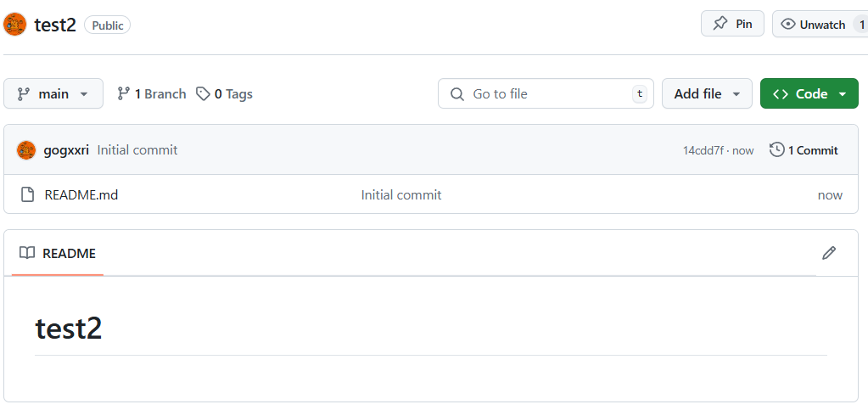
Task: Open the README.md file link
Action: coord(81,195)
